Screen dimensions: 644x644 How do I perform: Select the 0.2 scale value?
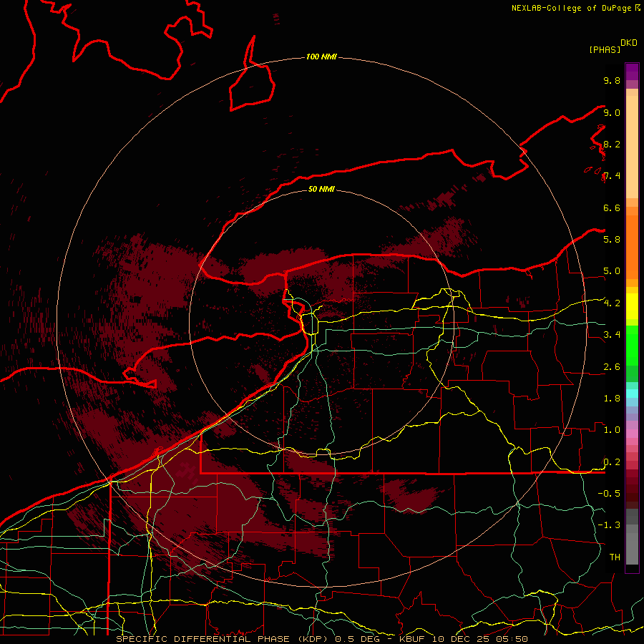point(612,462)
